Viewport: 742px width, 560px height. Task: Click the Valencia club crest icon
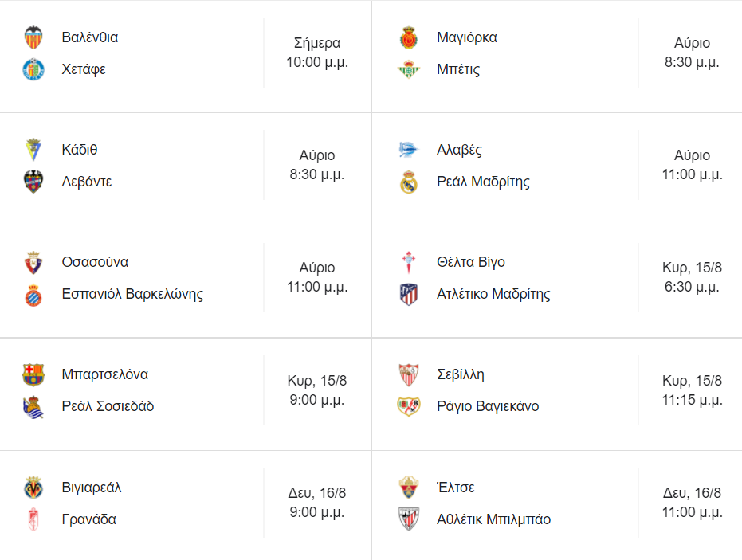point(33,37)
